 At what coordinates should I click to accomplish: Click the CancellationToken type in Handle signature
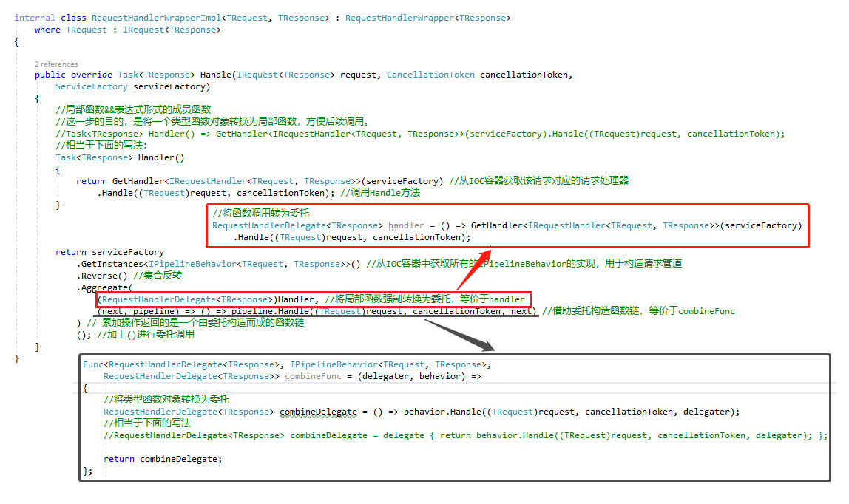(430, 75)
